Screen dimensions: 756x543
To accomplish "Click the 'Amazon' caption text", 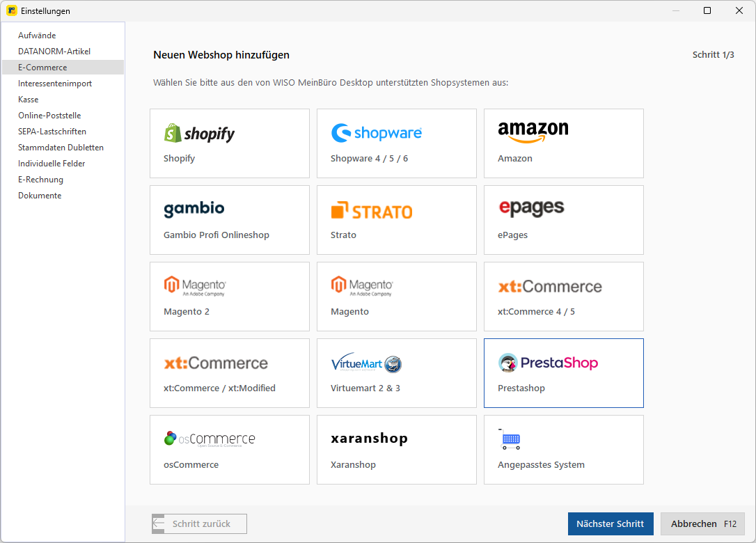I will 515,158.
